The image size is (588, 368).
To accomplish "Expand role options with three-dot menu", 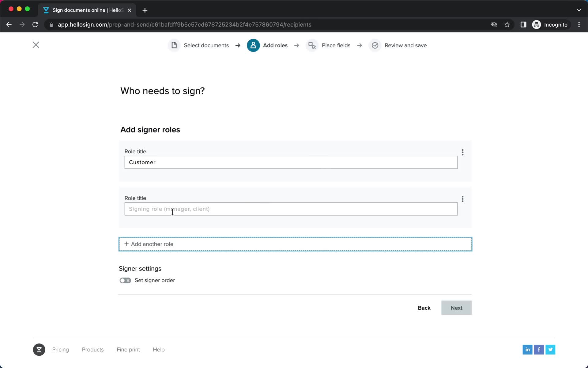I will pyautogui.click(x=462, y=152).
